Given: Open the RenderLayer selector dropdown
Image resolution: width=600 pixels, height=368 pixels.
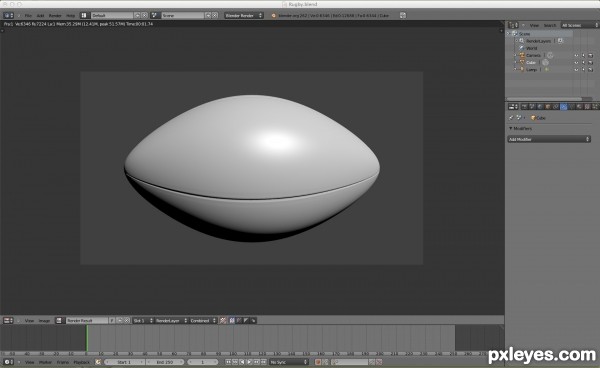Looking at the screenshot, I should [x=171, y=321].
